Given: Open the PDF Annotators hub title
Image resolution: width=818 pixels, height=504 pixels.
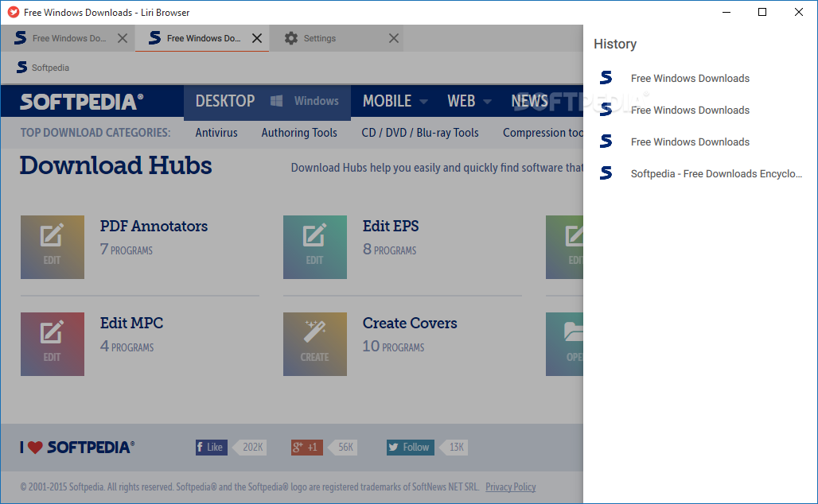Looking at the screenshot, I should 154,227.
